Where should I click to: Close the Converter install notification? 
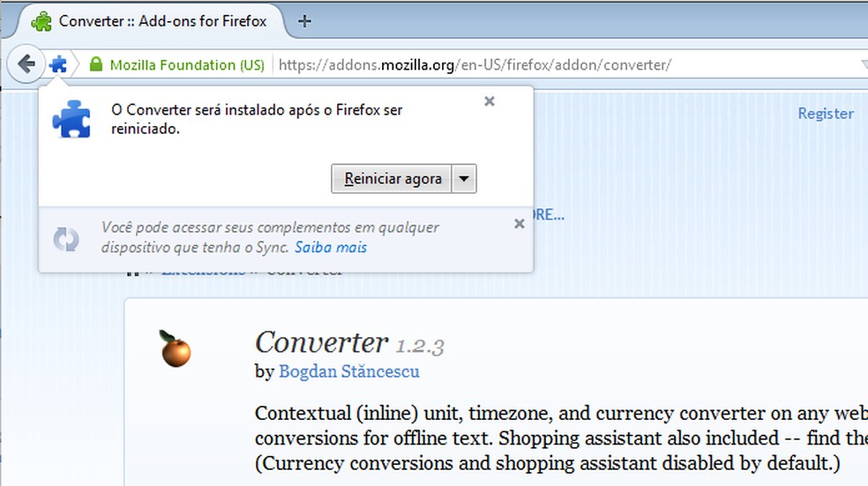point(490,101)
